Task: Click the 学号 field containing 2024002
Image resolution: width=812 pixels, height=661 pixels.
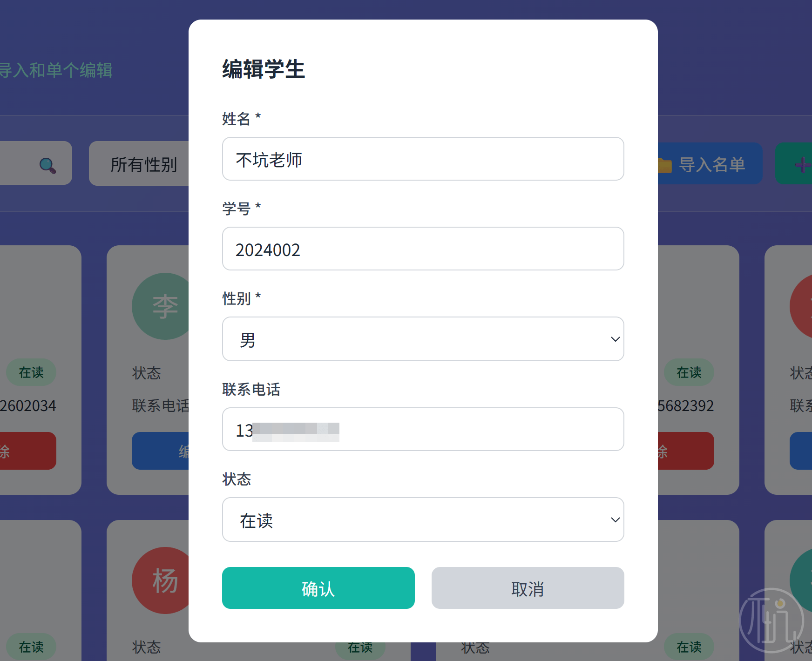Action: click(422, 249)
